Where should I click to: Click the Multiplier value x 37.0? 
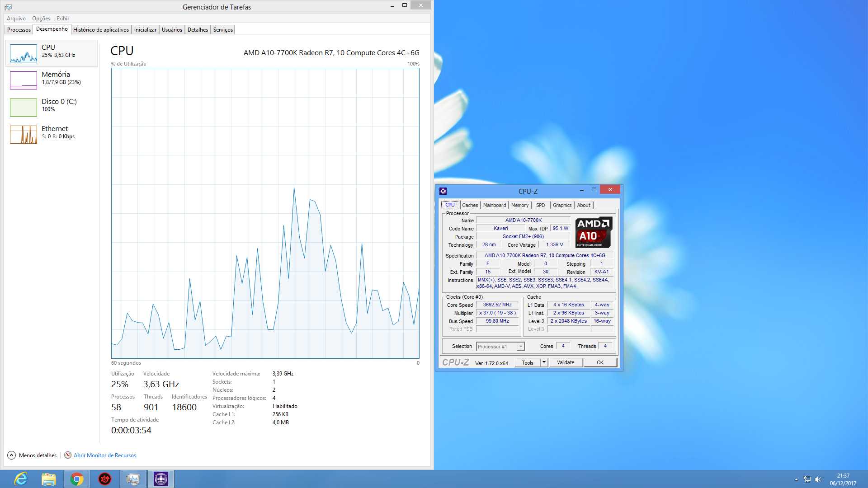497,313
